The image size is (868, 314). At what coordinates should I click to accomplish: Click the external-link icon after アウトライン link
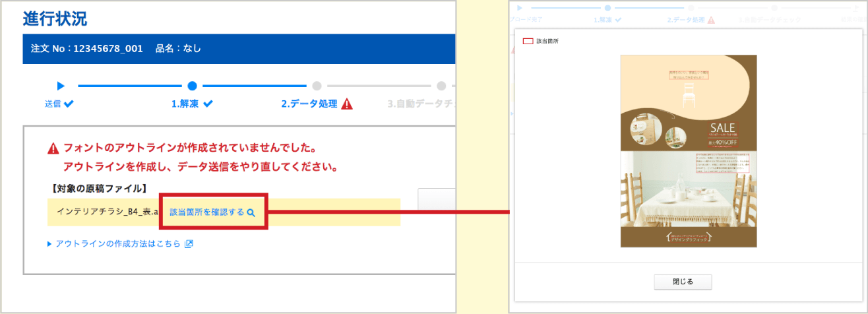[189, 244]
